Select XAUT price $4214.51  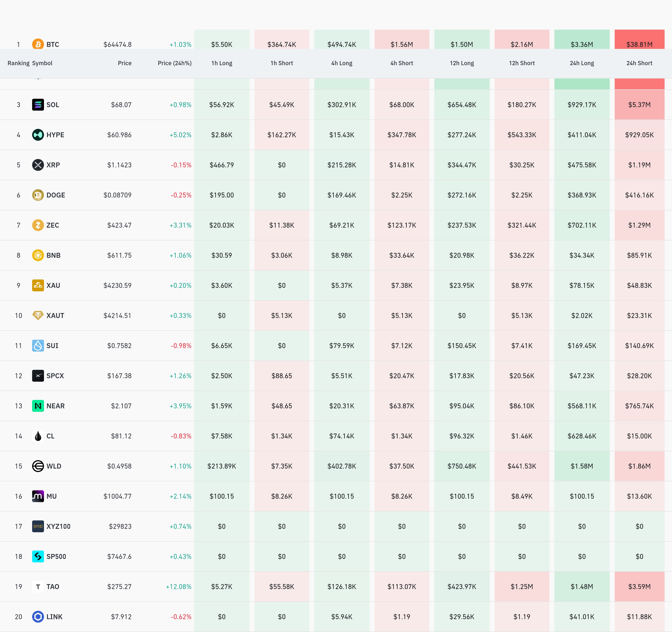coord(118,316)
